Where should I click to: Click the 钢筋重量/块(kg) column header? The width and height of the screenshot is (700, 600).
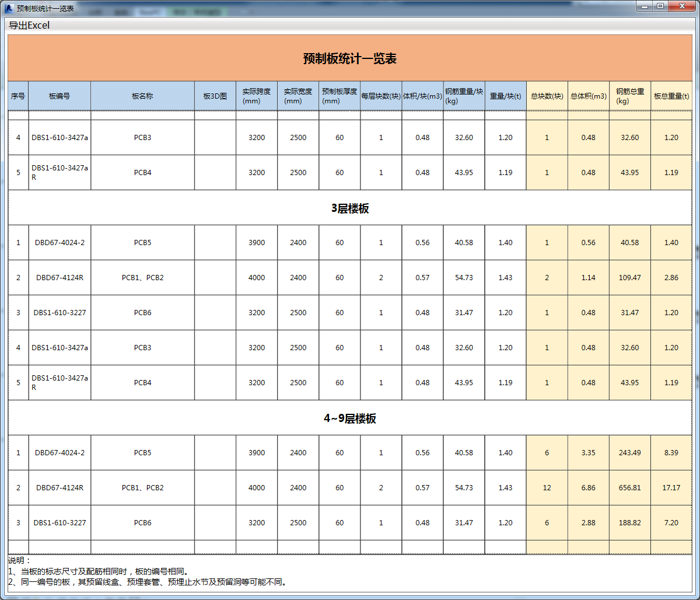[464, 96]
